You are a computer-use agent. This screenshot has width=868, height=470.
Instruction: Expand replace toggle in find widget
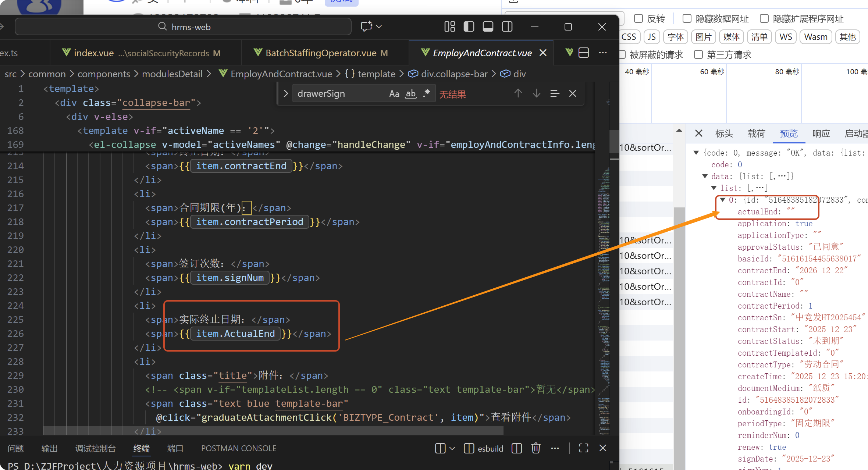tap(286, 93)
